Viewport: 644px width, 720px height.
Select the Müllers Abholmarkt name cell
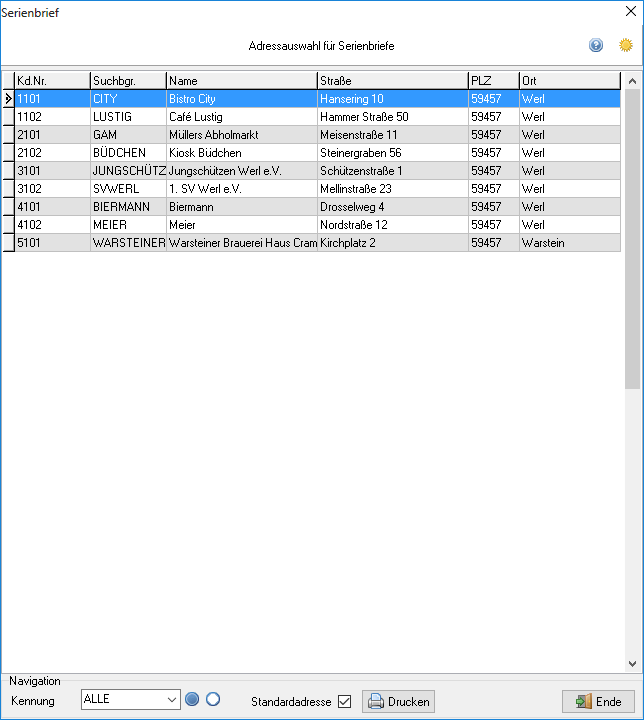click(242, 135)
